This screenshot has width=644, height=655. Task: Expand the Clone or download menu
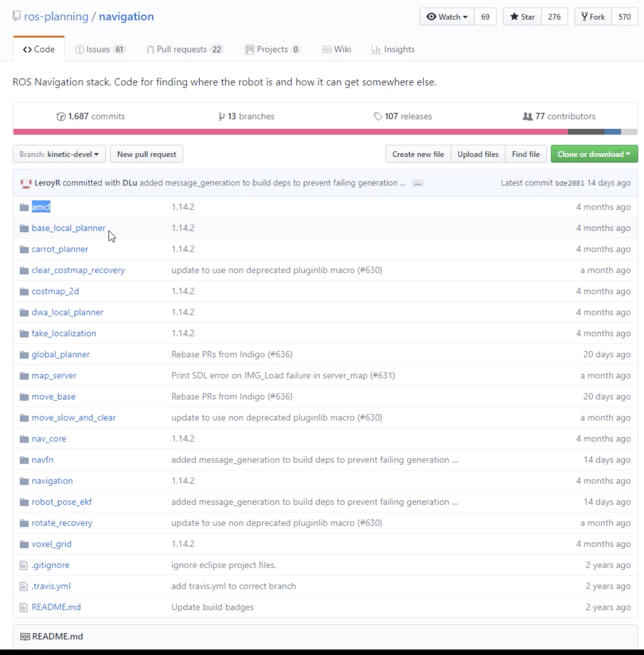tap(594, 154)
